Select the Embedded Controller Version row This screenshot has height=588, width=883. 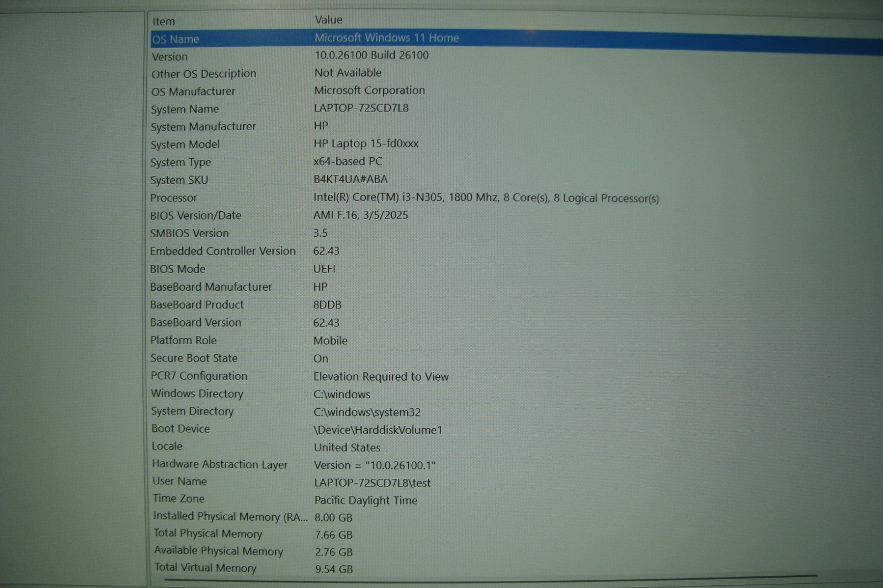pos(222,251)
